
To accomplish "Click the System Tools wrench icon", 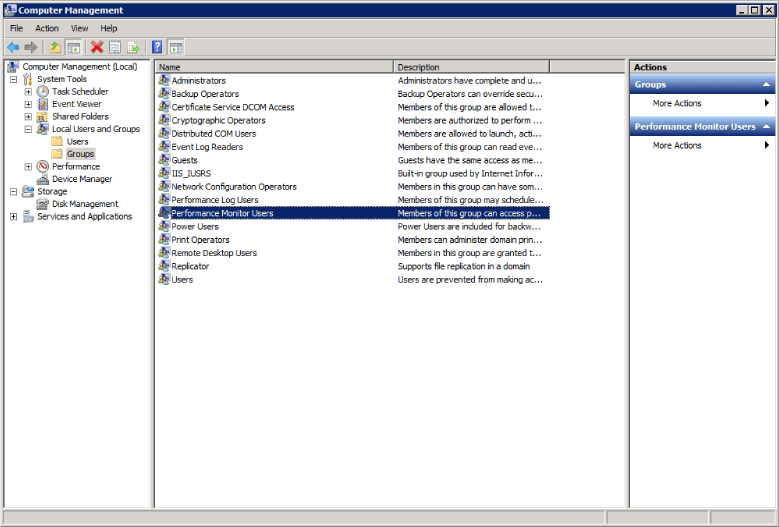I will coord(28,79).
